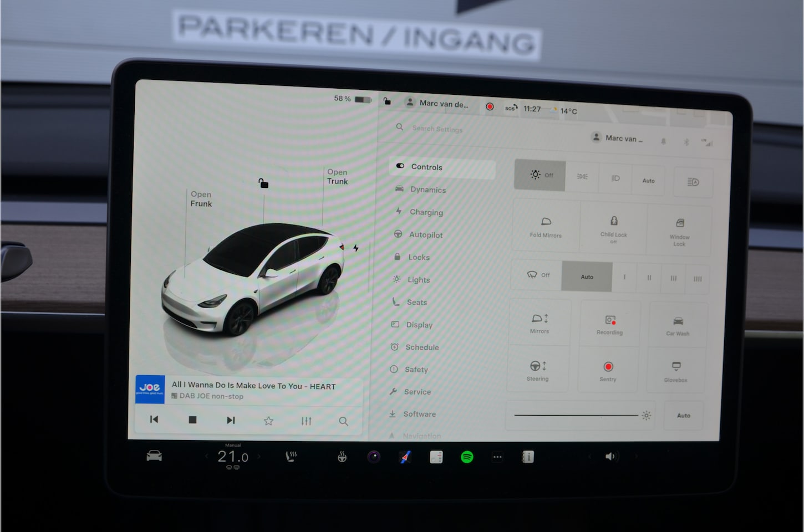This screenshot has width=804, height=532.
Task: Open Spotify app in bottom bar
Action: pyautogui.click(x=467, y=457)
